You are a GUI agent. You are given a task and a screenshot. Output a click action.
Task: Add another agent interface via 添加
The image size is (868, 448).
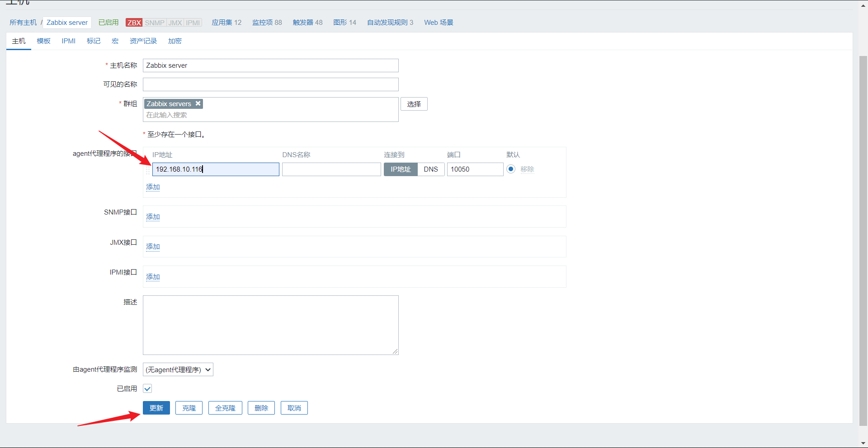pos(153,187)
